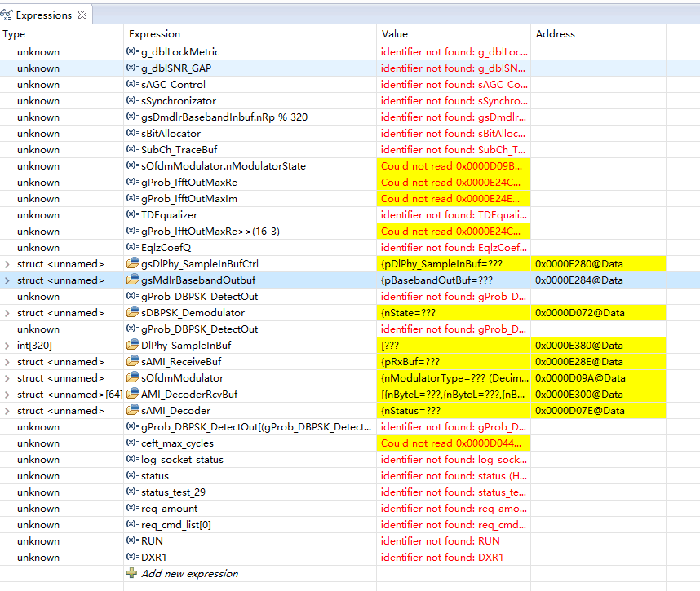
Task: Click variable icon beside TDEqualizer
Action: [133, 214]
